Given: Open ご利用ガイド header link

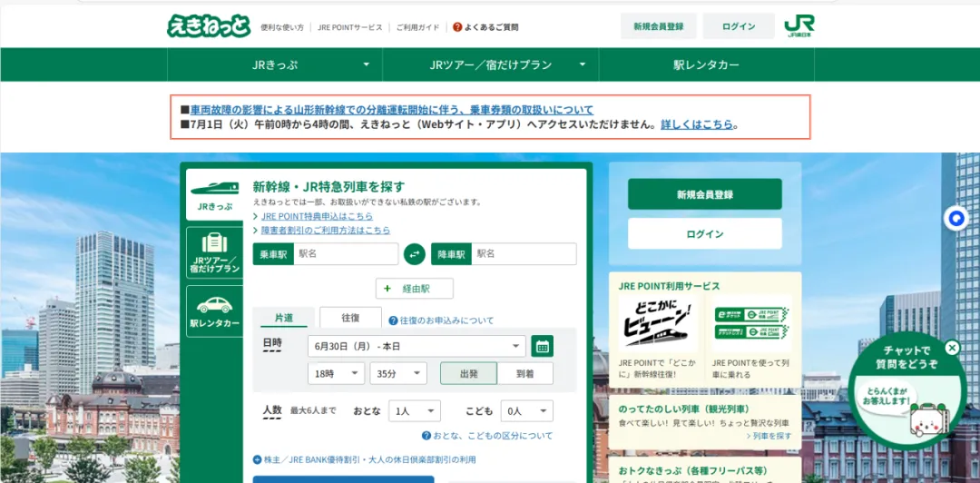Looking at the screenshot, I should (x=417, y=27).
